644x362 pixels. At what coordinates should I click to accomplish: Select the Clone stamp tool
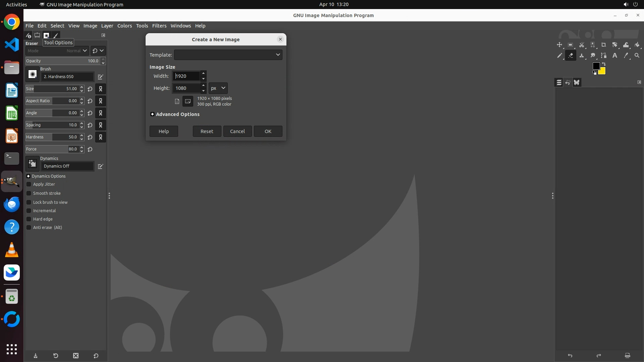pyautogui.click(x=582, y=56)
